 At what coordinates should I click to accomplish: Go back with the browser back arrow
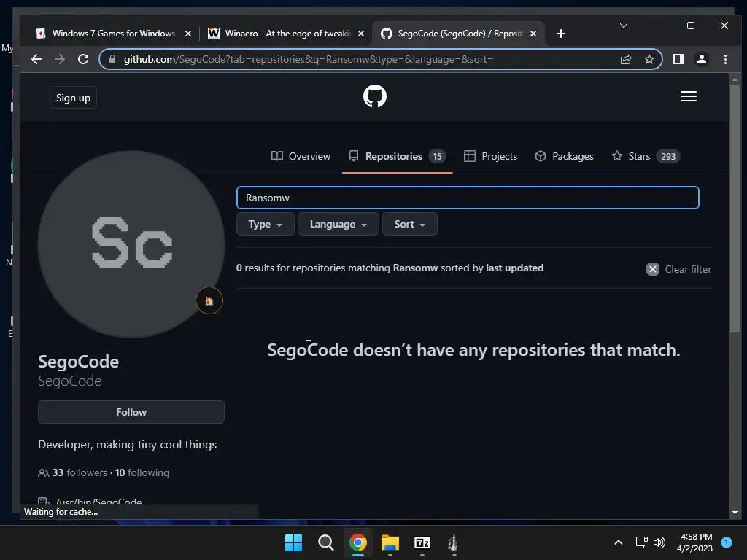[36, 59]
